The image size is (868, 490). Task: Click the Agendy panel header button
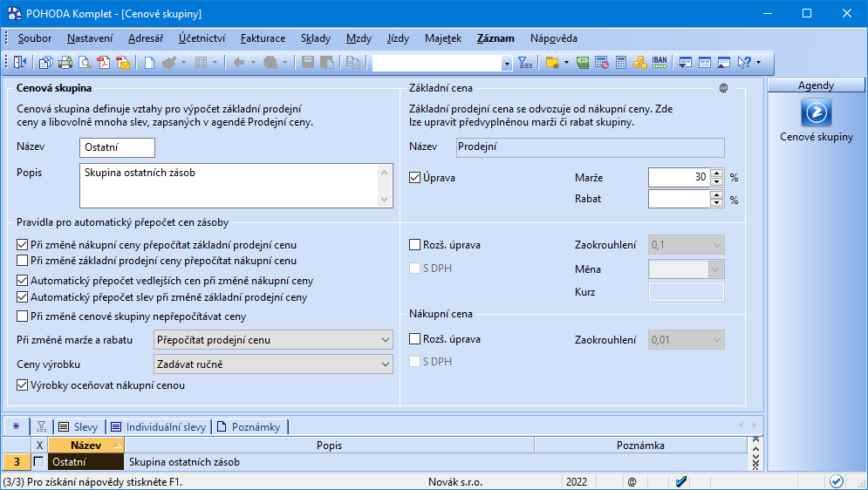coord(816,85)
